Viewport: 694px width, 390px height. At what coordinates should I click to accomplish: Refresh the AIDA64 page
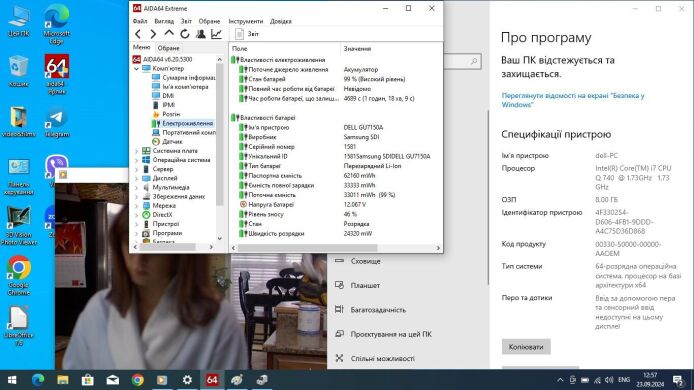pyautogui.click(x=185, y=34)
